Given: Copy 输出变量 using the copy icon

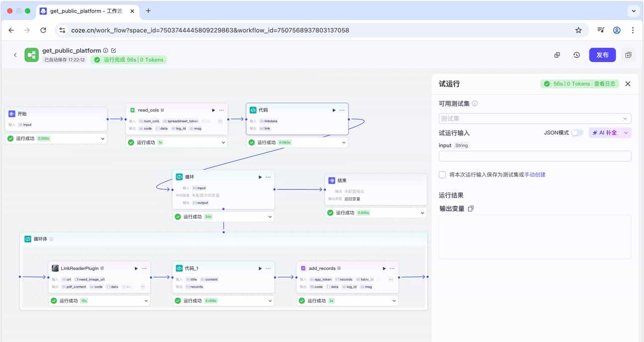Looking at the screenshot, I should (x=471, y=208).
